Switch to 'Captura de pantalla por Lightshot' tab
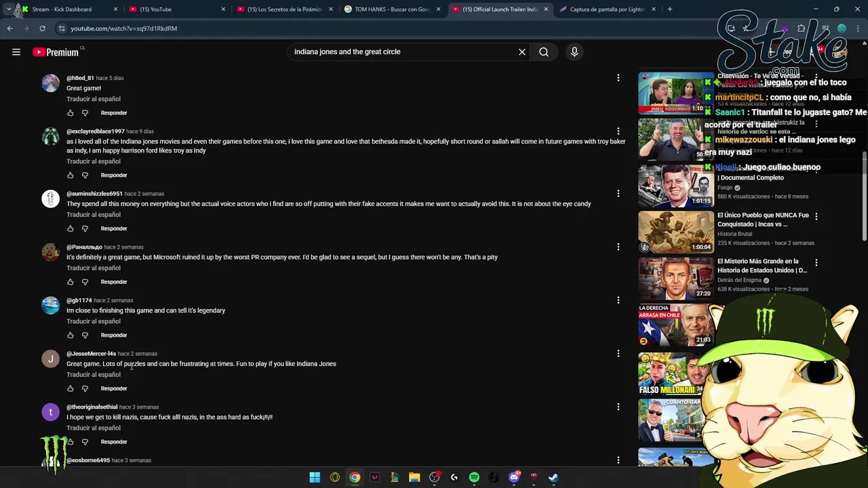868x488 pixels. pos(608,9)
